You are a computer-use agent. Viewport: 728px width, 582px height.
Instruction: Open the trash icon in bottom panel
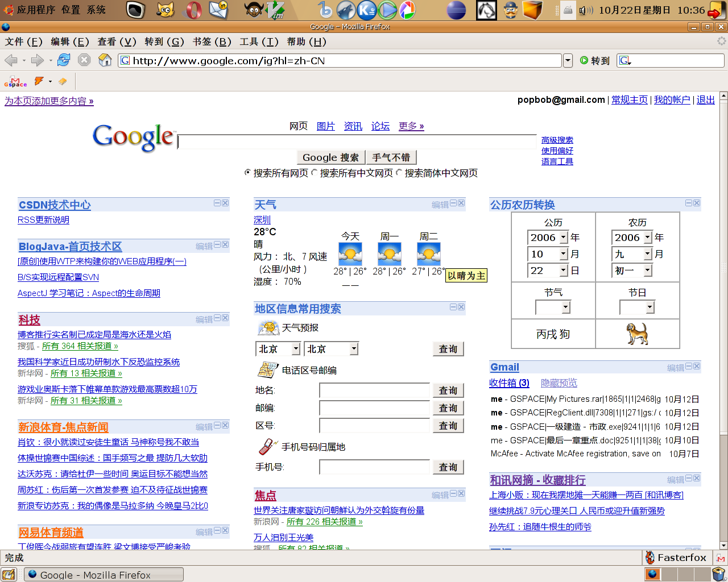tap(719, 574)
